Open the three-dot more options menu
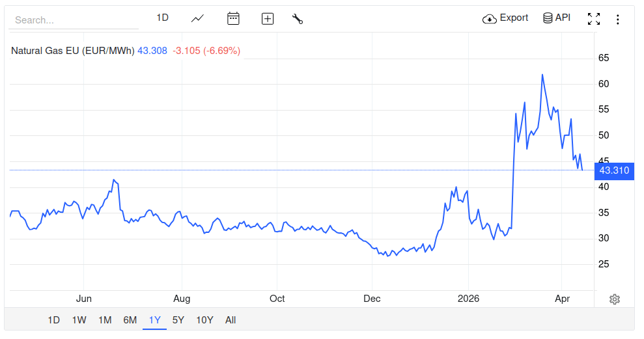The image size is (644, 339). click(x=617, y=20)
